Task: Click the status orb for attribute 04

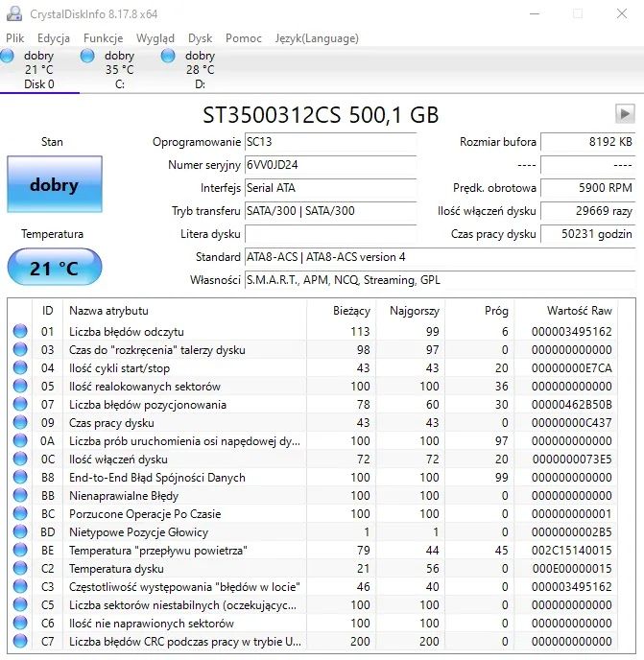Action: click(20, 367)
